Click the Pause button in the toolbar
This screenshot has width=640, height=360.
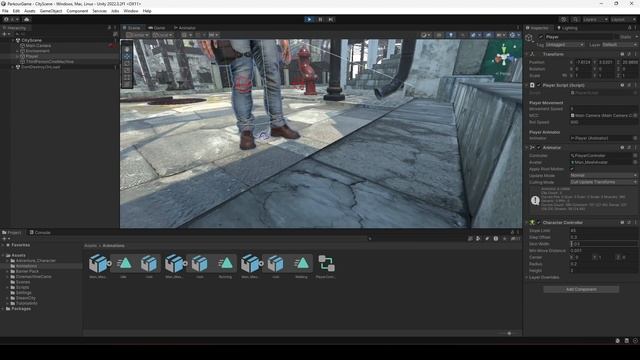click(x=320, y=19)
